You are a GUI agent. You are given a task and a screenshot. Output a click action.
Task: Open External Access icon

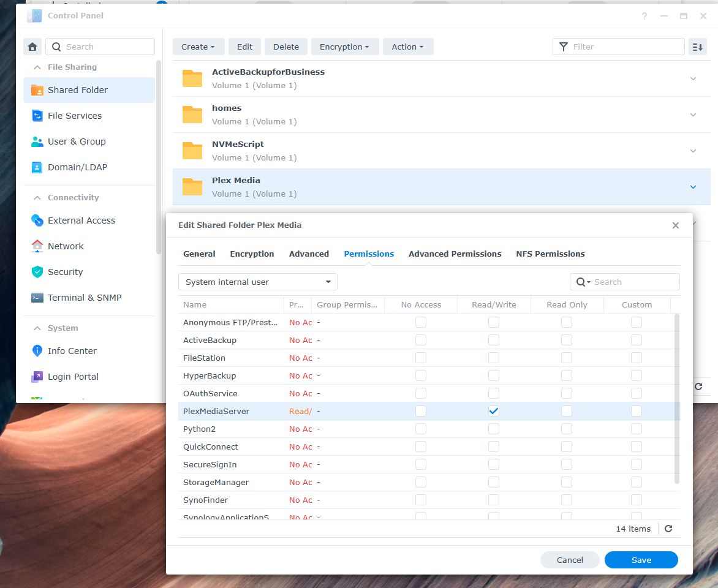(37, 221)
